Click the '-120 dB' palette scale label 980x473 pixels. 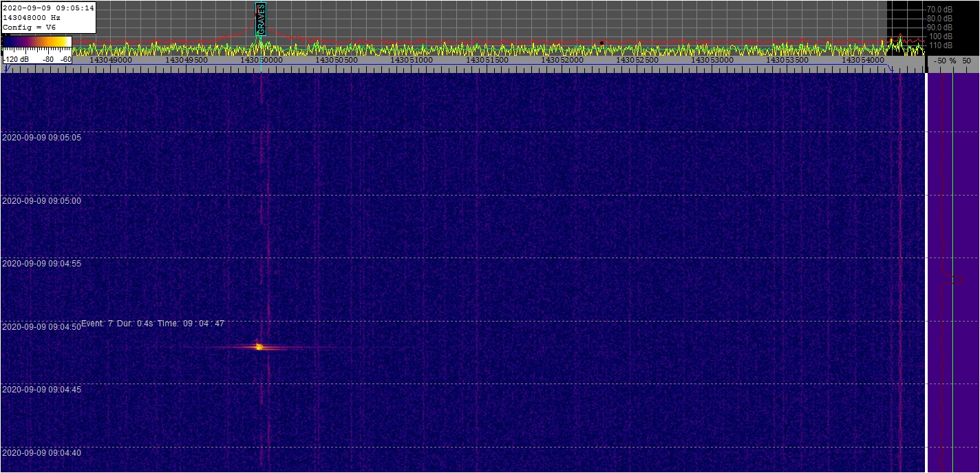tap(16, 59)
